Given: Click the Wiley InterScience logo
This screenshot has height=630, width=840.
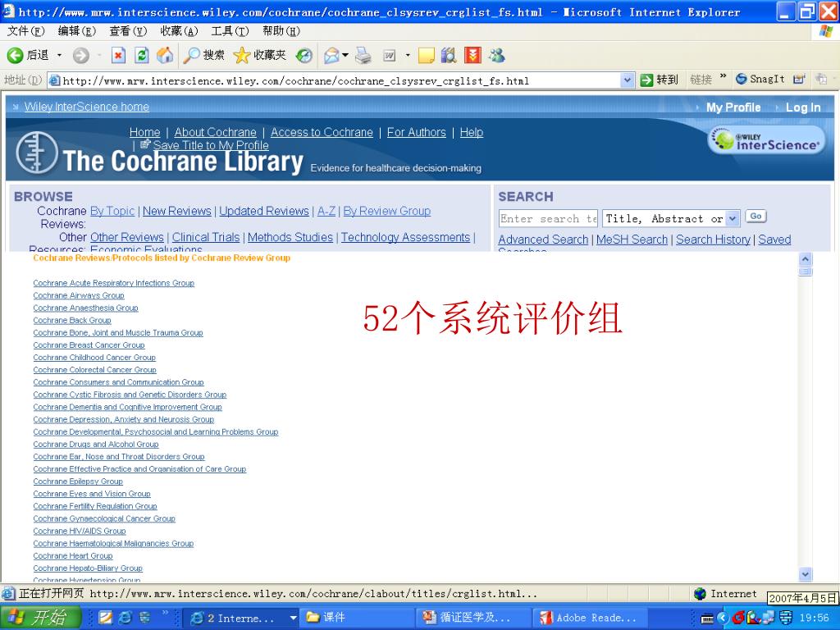Looking at the screenshot, I should tap(767, 140).
